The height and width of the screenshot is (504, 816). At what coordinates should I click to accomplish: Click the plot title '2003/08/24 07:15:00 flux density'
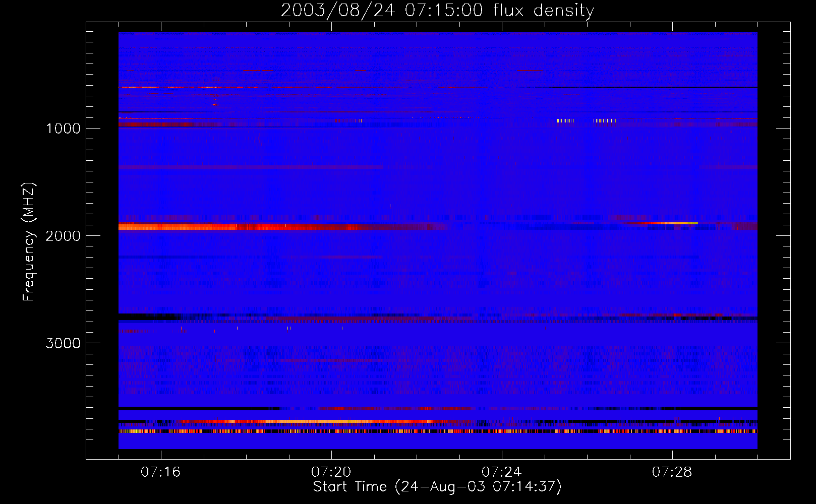pos(437,10)
